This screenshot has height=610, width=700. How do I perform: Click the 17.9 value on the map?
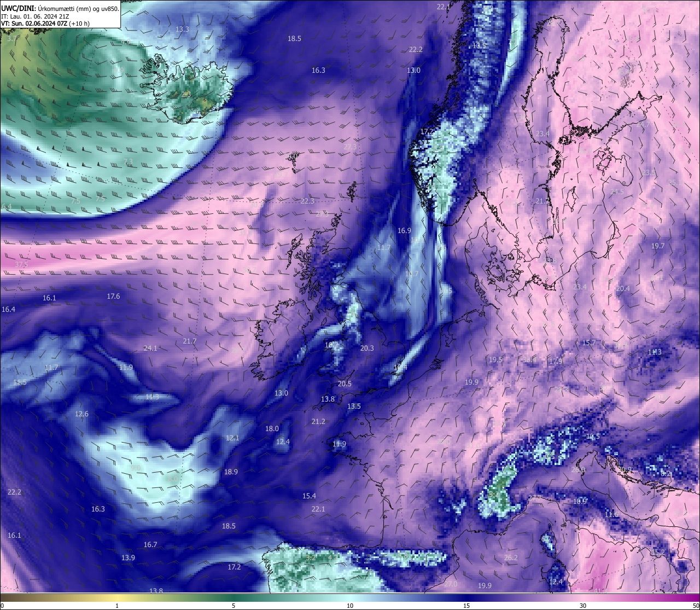(x=555, y=361)
